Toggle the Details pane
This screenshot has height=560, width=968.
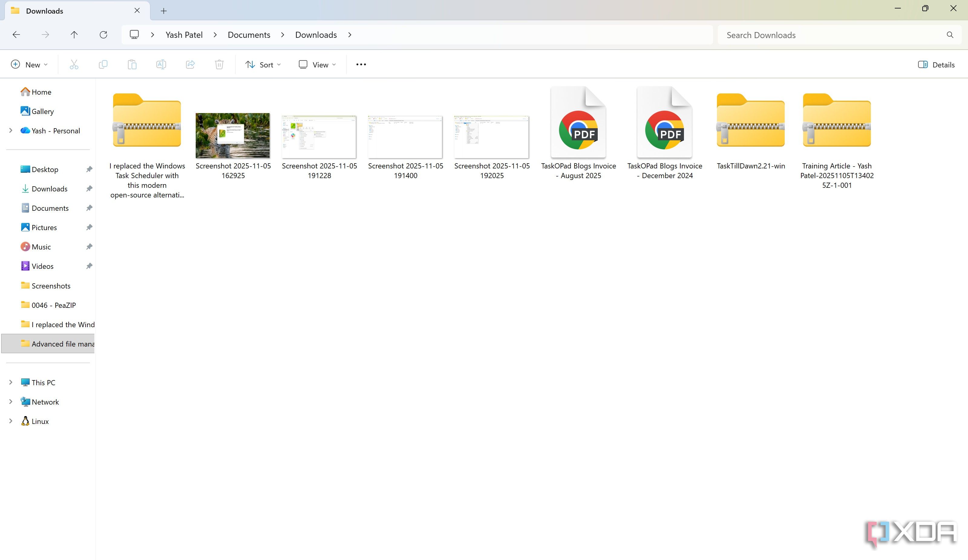(936, 64)
